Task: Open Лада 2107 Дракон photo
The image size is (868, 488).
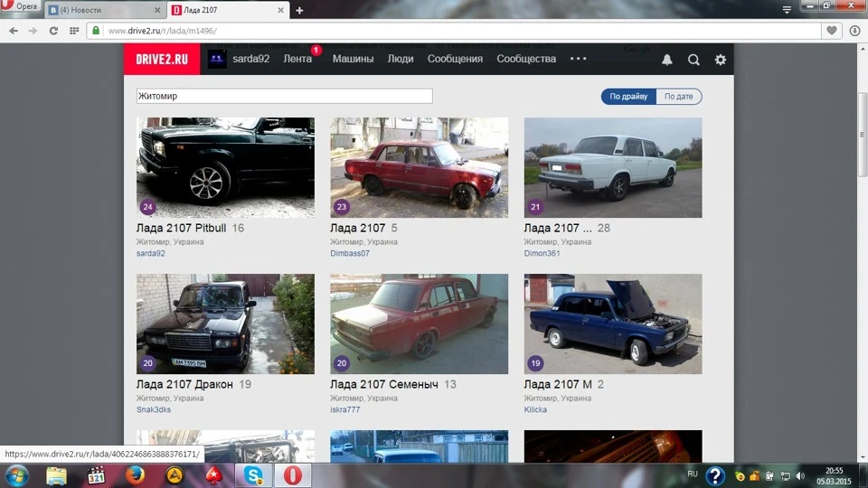Action: [x=225, y=324]
